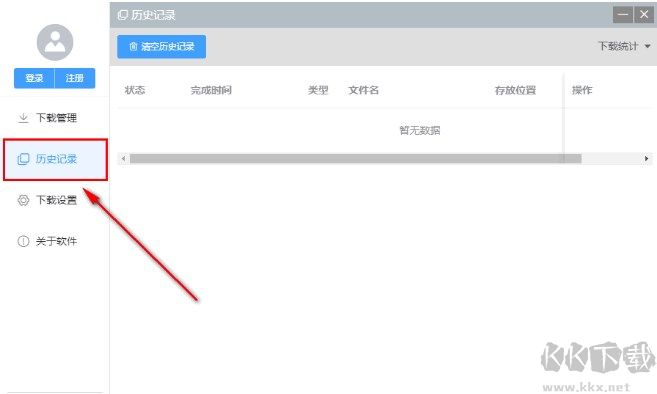657x394 pixels.
Task: Click the 状态 column header
Action: tap(135, 90)
